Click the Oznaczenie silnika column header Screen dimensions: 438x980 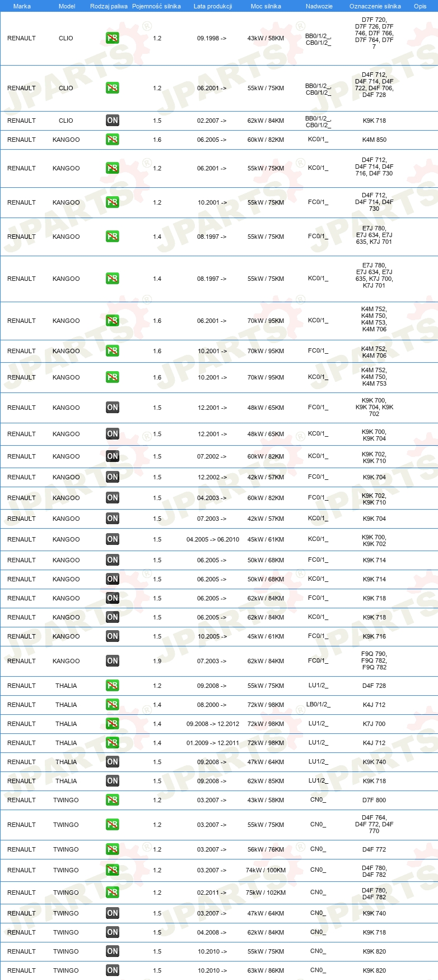pyautogui.click(x=375, y=6)
